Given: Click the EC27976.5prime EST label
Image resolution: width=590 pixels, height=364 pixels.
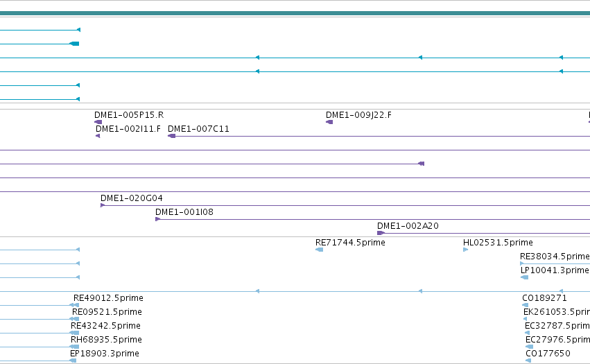Looking at the screenshot, I should tap(557, 340).
